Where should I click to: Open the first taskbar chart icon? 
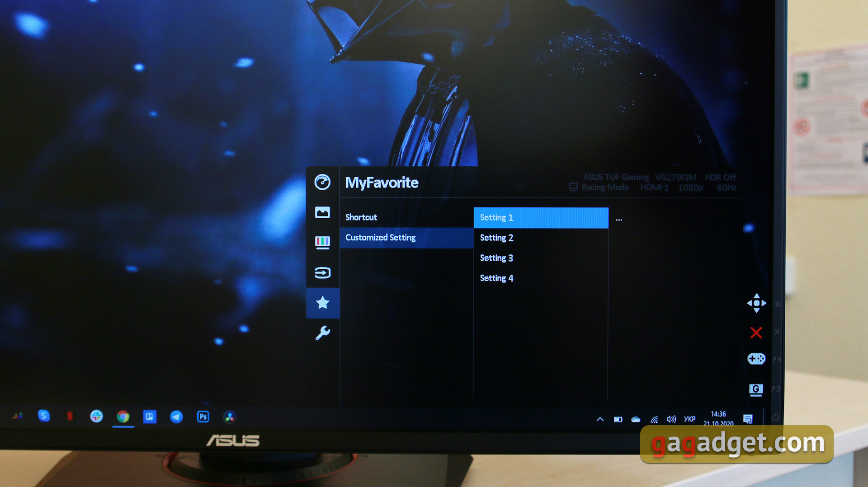point(17,416)
